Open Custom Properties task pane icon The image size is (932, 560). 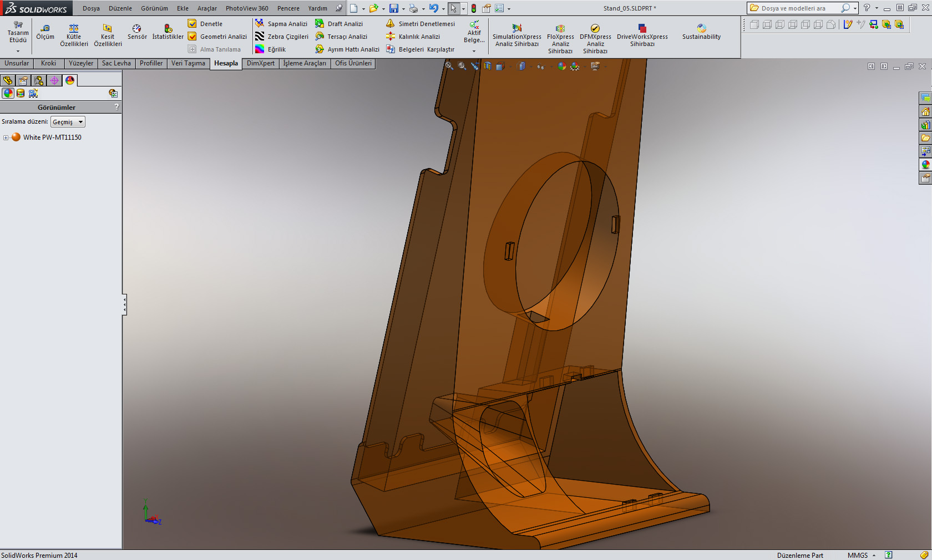925,178
